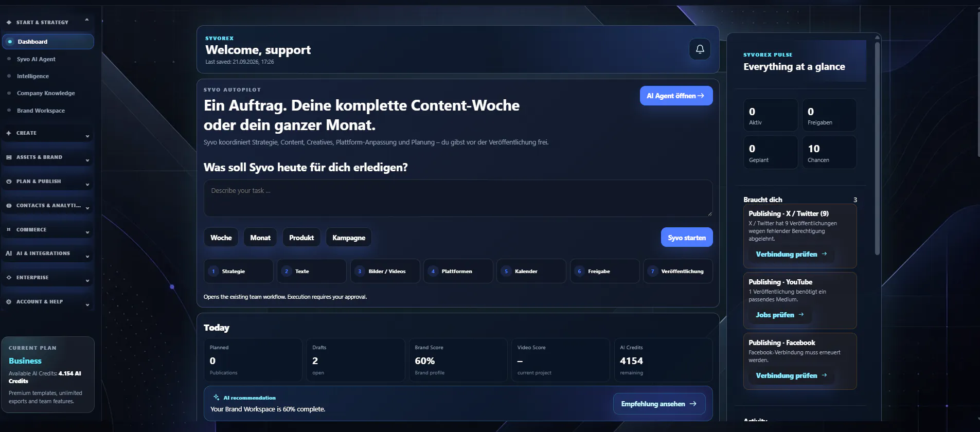Collapse the Start & Strategy section
The width and height of the screenshot is (980, 432).
(x=86, y=20)
